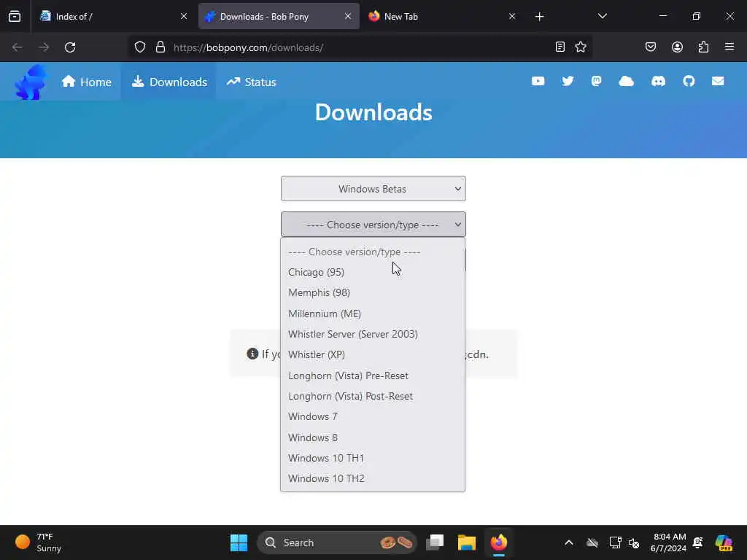Open the Copilot preview taskbar icon
Screen dimensions: 747x560
point(723,542)
